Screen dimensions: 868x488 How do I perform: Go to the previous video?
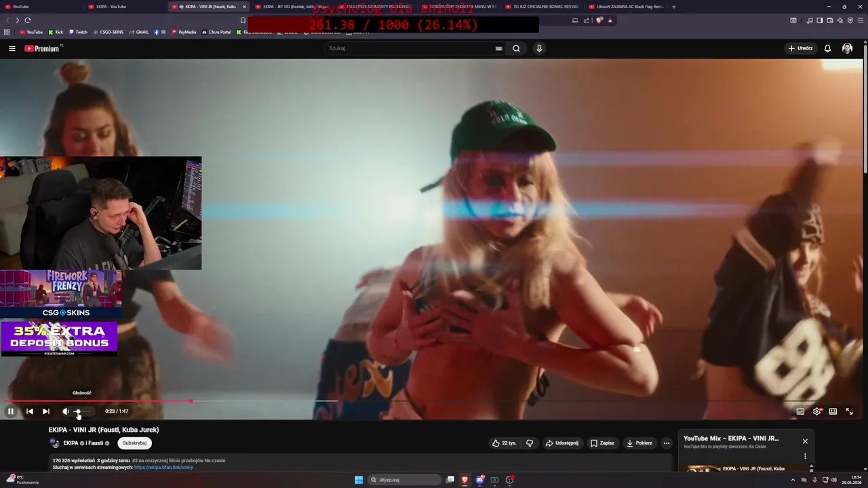[29, 411]
